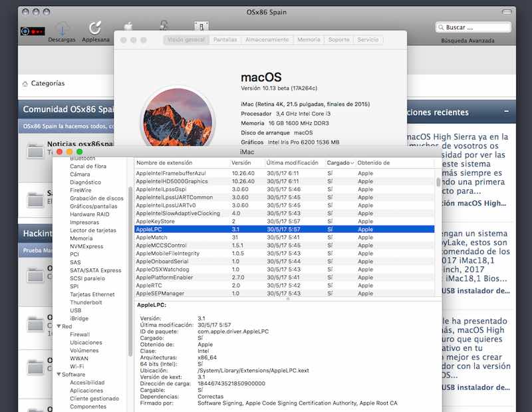Select Thunderbolt in the sidebar
The width and height of the screenshot is (532, 412).
(x=86, y=302)
